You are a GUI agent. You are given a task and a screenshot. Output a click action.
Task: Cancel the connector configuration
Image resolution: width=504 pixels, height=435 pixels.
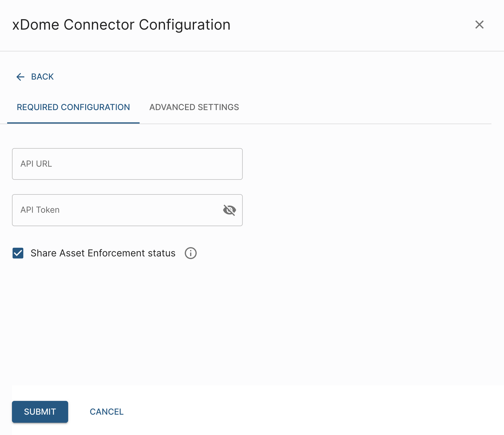106,412
